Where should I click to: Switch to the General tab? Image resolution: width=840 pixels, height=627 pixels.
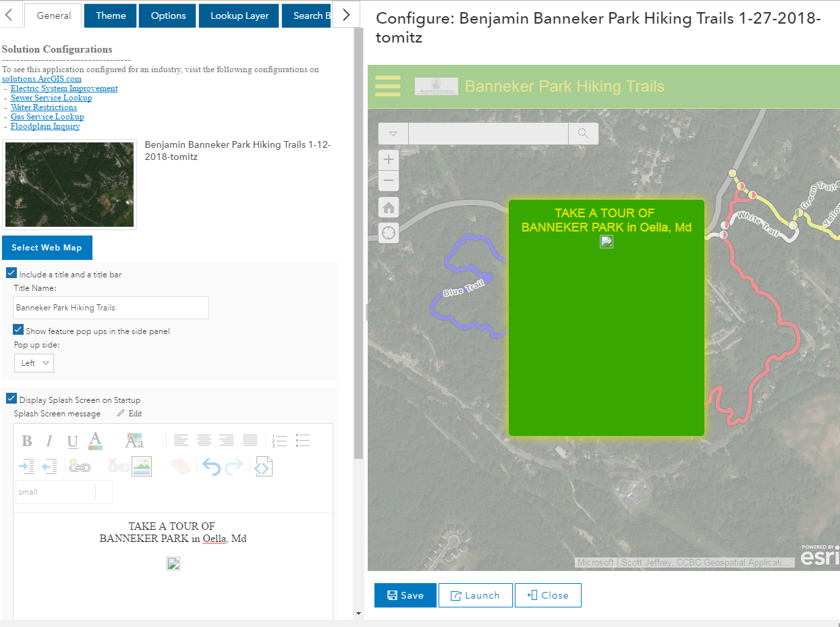click(53, 16)
